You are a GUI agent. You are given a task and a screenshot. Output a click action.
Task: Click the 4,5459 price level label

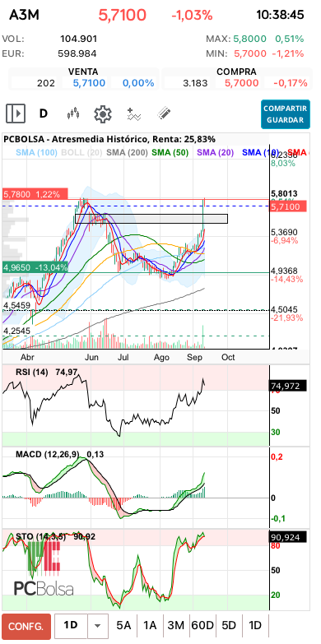[16, 306]
